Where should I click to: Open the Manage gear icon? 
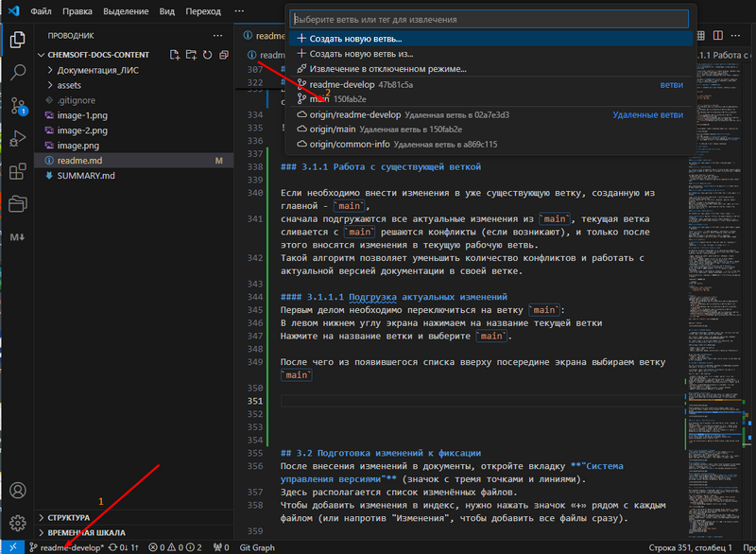click(17, 523)
